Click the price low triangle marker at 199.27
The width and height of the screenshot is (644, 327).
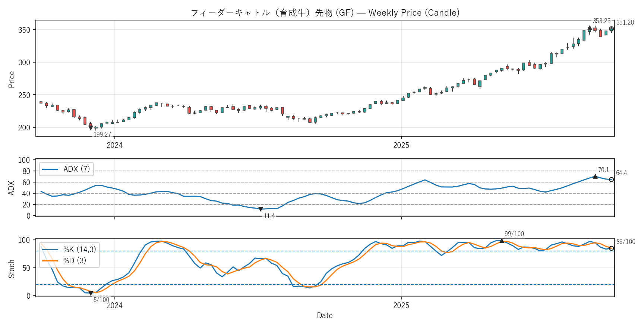click(x=91, y=128)
